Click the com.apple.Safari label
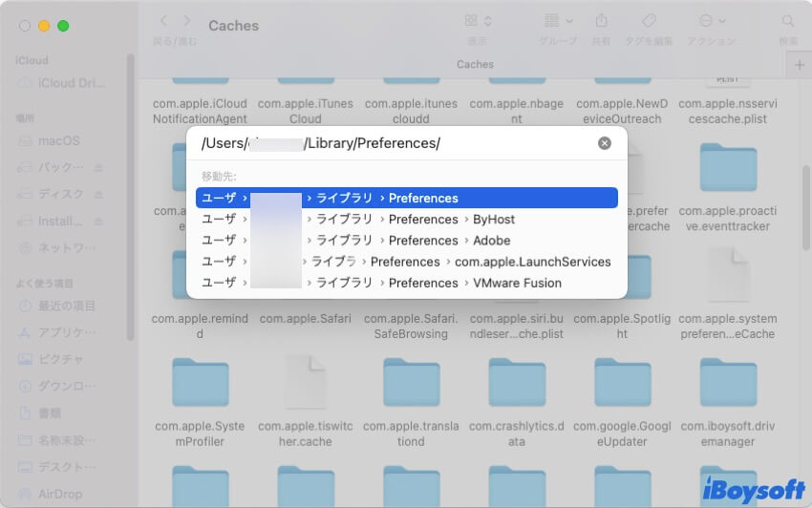The image size is (812, 508). 306,319
